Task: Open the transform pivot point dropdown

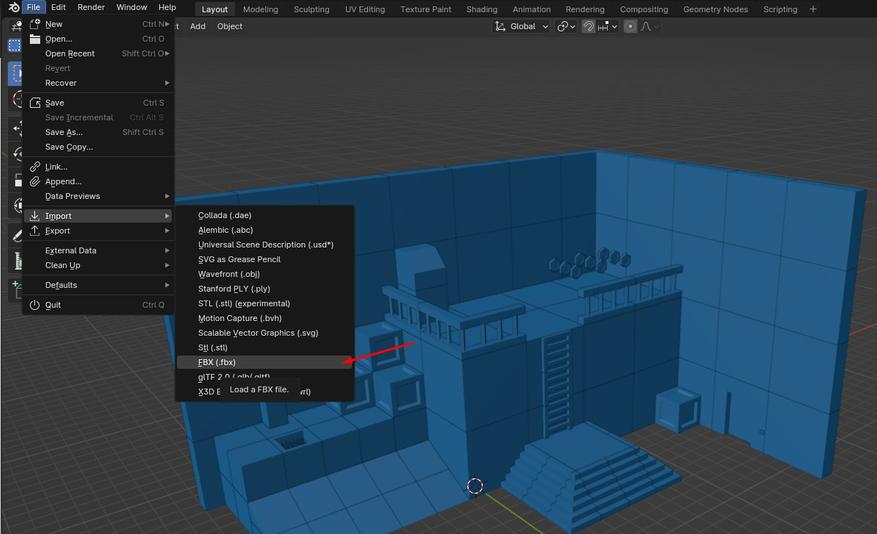Action: (566, 26)
